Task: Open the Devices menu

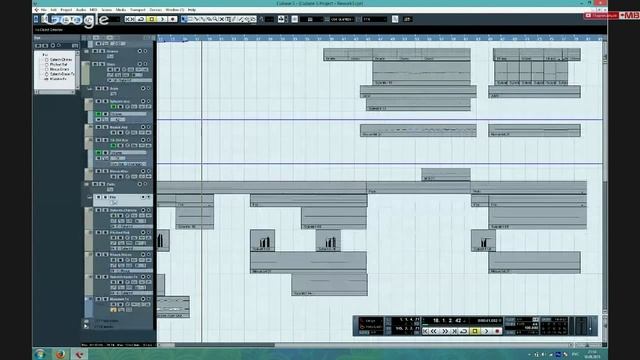Action: pyautogui.click(x=155, y=10)
